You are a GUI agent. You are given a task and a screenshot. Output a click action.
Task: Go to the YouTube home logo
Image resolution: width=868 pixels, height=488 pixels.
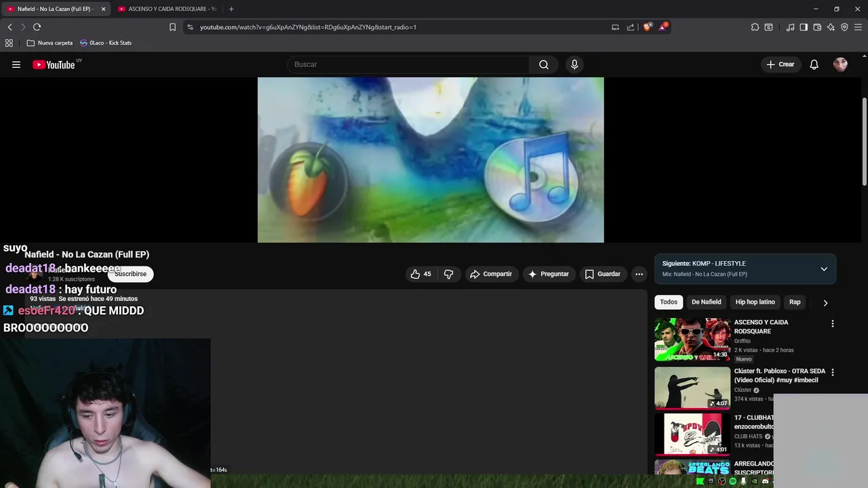point(54,64)
